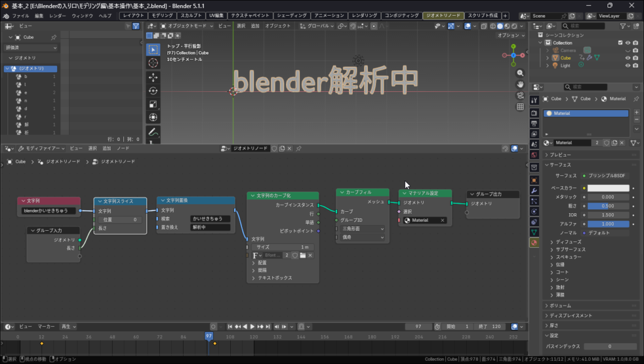644x364 pixels.
Task: Add a new workspace with plus icon
Action: point(505,16)
